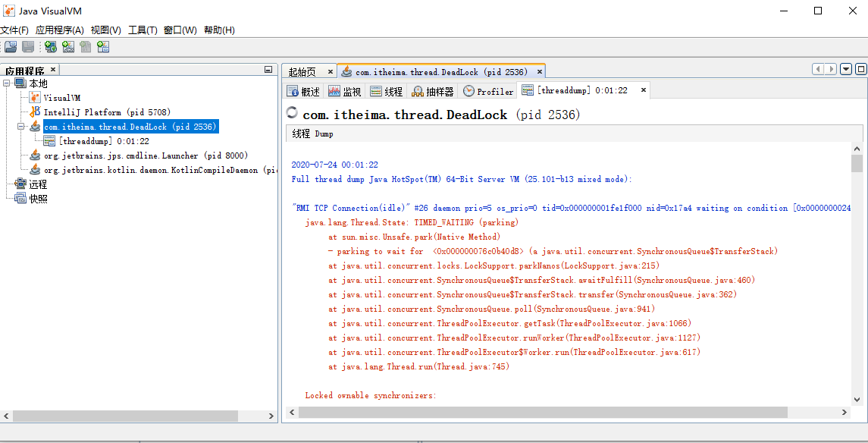Switch to the 抽样器 (Sampler) tab
This screenshot has width=868, height=443.
[x=433, y=91]
